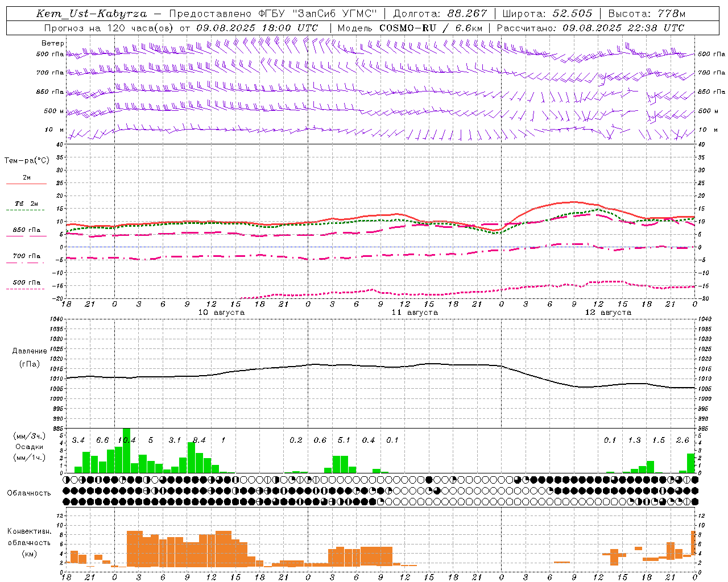Click the Конвективн. облачность label
Viewport: 728px width, 582px height.
pos(29,537)
